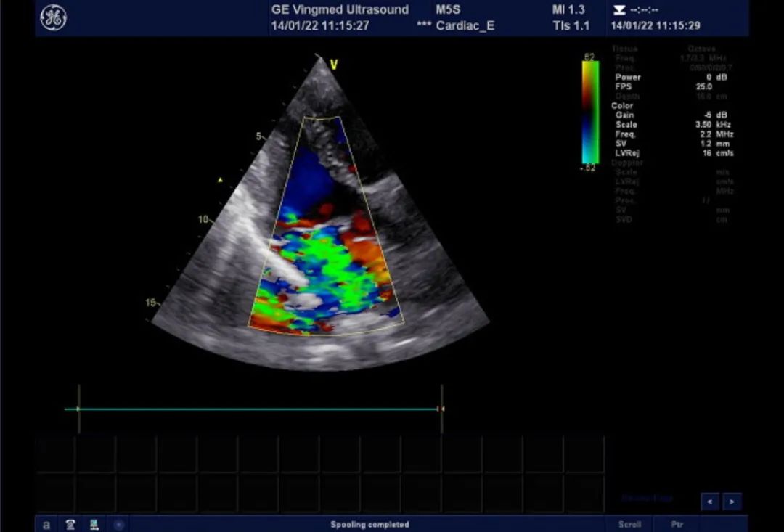Screen dimensions: 784x532
Task: Click the round disc status icon
Action: [x=119, y=524]
